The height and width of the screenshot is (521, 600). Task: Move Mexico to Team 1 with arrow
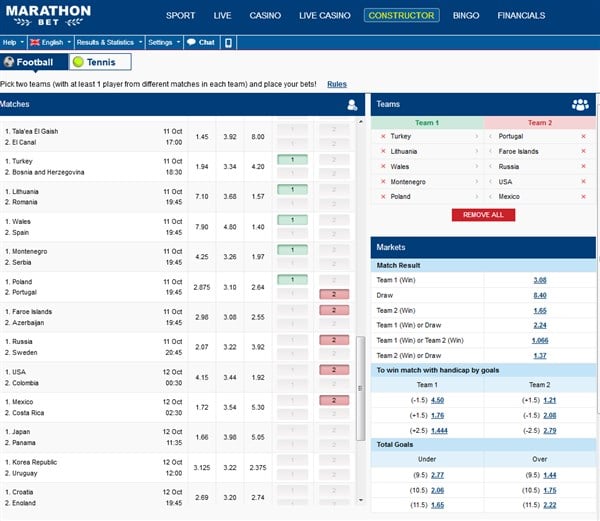coord(490,196)
